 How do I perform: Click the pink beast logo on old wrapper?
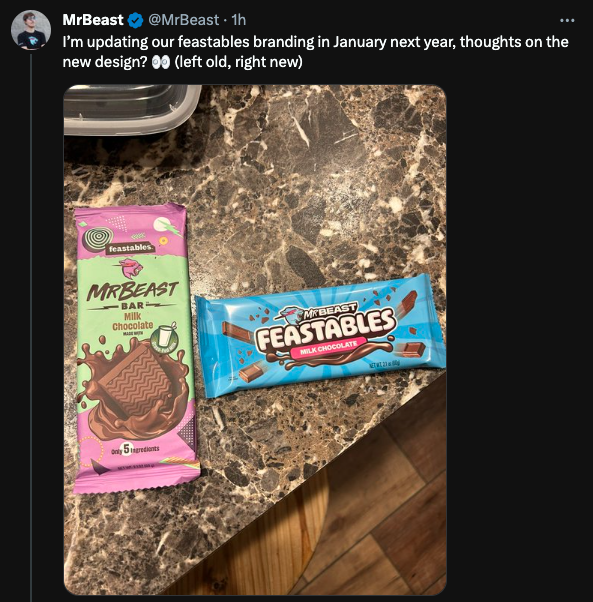coord(131,269)
